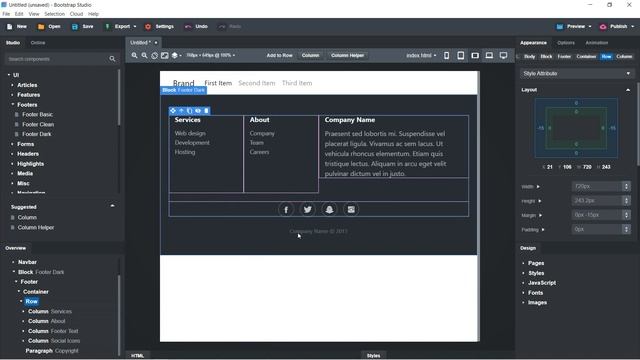This screenshot has width=640, height=360.
Task: Click the Instagram icon in footer
Action: pyautogui.click(x=351, y=209)
